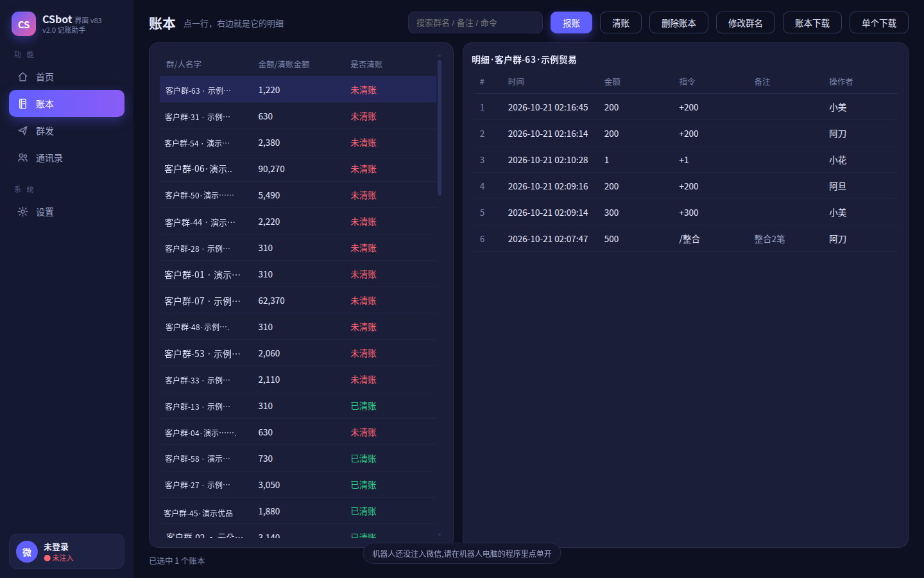Open the 客户群-58 ledger row

[x=298, y=459]
